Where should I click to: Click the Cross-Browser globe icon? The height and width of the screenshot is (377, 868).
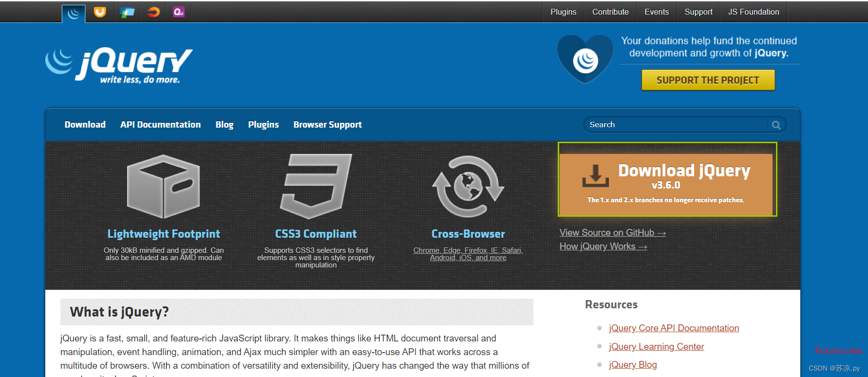point(468,187)
